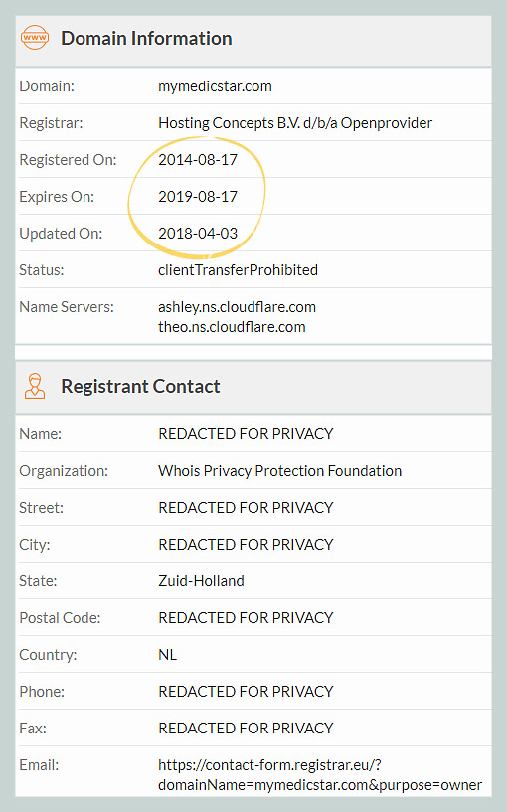Click Whois Privacy Protection Foundation organization
The width and height of the screenshot is (507, 812).
(279, 470)
